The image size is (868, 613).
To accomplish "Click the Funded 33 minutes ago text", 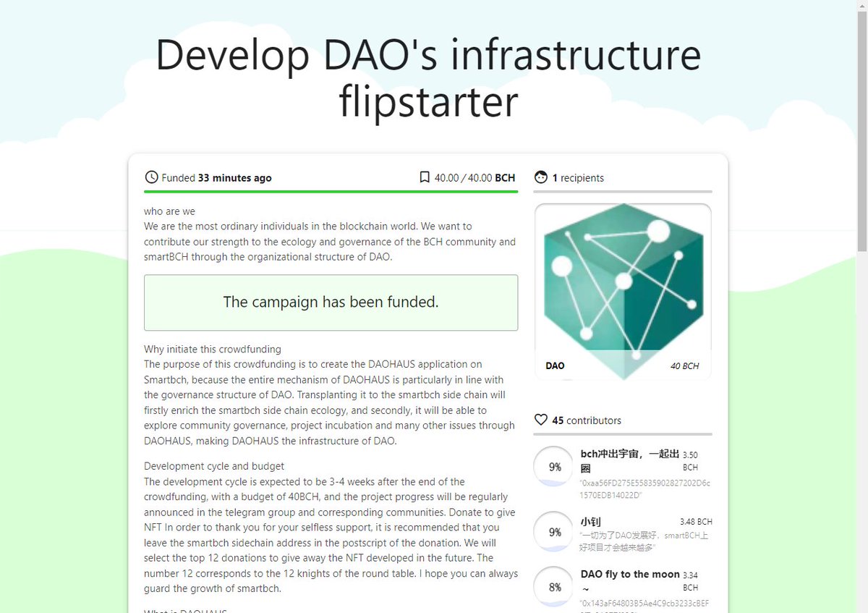I will pyautogui.click(x=217, y=177).
